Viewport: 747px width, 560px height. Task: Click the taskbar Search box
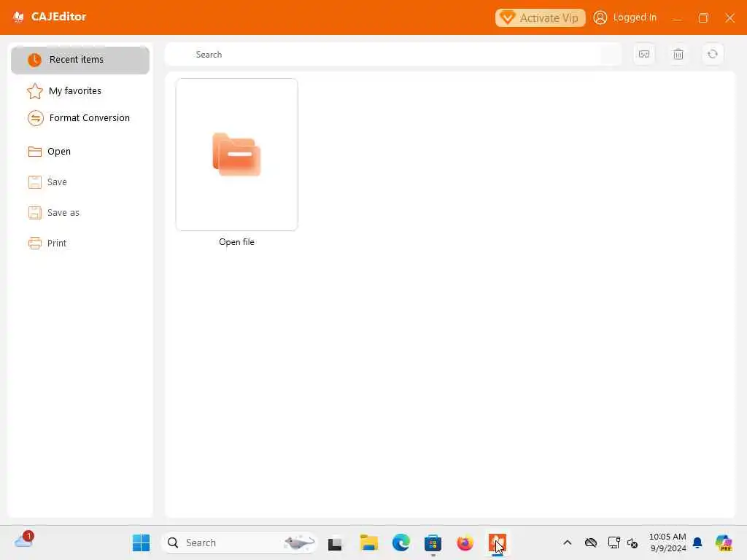pyautogui.click(x=239, y=542)
